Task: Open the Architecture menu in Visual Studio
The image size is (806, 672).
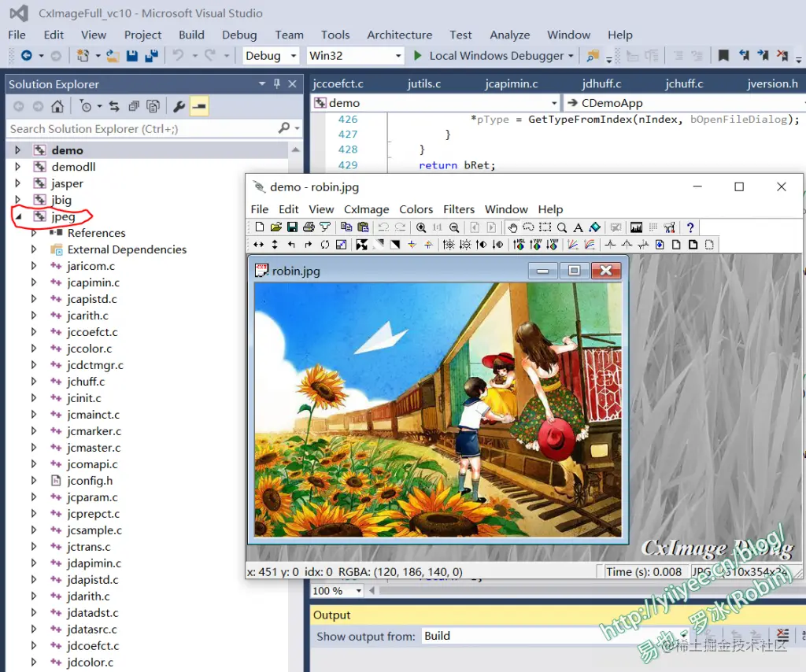Action: 399,35
